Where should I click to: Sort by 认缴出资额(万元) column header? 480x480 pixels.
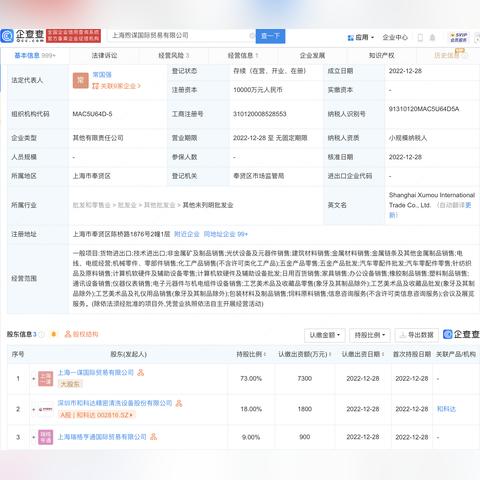coord(305,354)
